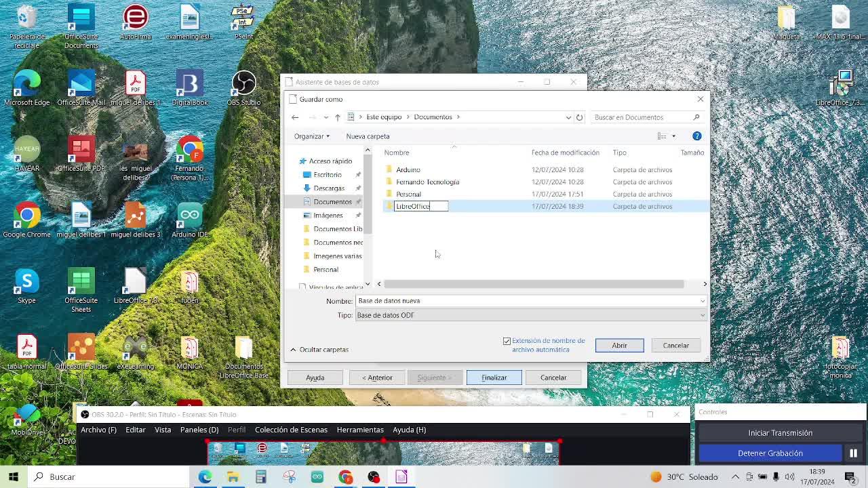
Task: Expand the Organizar dropdown menu
Action: point(311,136)
